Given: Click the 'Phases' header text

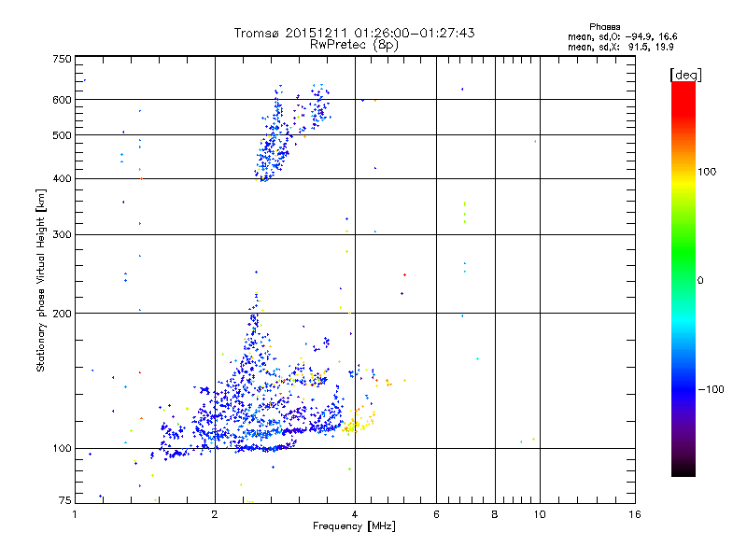Looking at the screenshot, I should [604, 27].
